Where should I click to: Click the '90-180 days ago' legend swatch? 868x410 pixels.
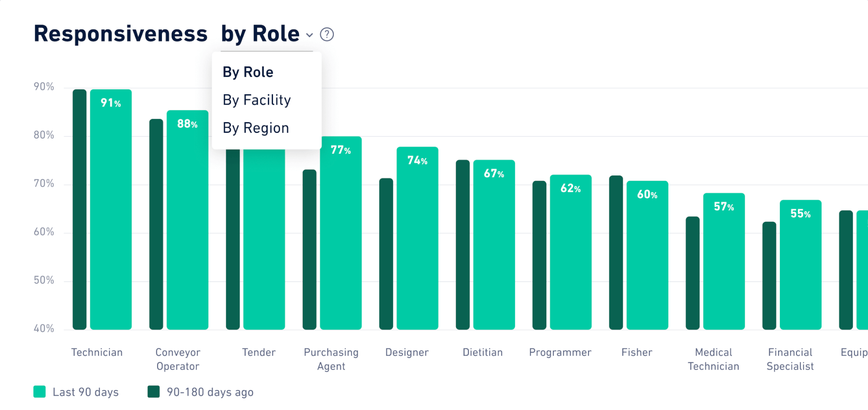pos(154,392)
